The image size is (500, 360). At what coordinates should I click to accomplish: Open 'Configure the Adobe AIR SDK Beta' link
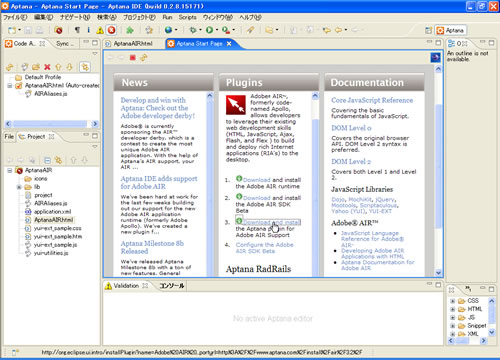(265, 248)
